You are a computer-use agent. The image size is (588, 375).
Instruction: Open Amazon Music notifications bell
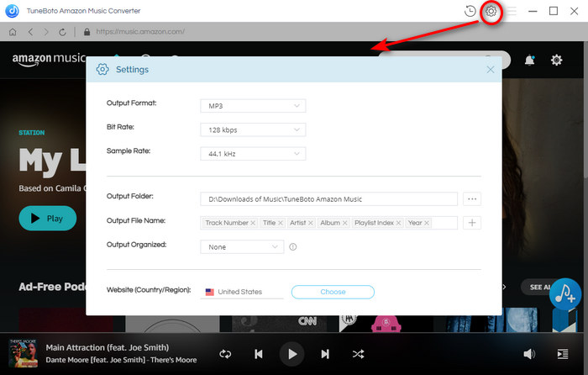coord(529,60)
